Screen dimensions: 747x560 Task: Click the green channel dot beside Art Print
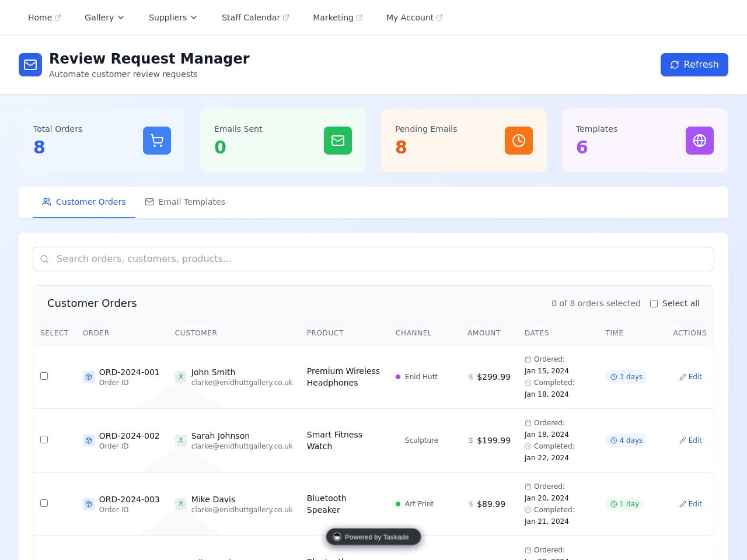(398, 504)
